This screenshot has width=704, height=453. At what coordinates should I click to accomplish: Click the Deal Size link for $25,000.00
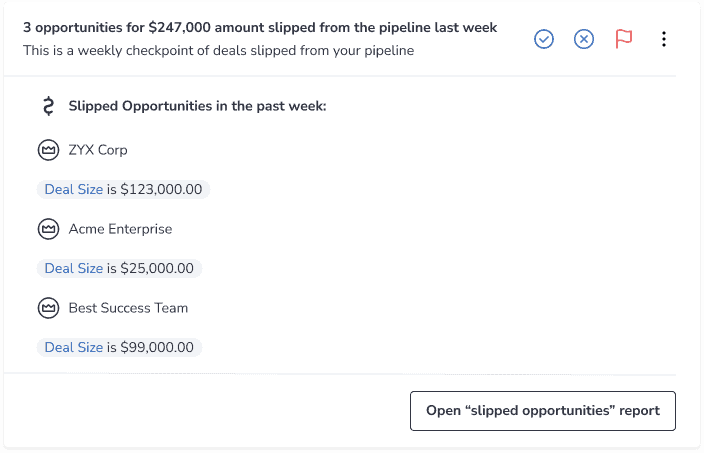click(x=74, y=268)
